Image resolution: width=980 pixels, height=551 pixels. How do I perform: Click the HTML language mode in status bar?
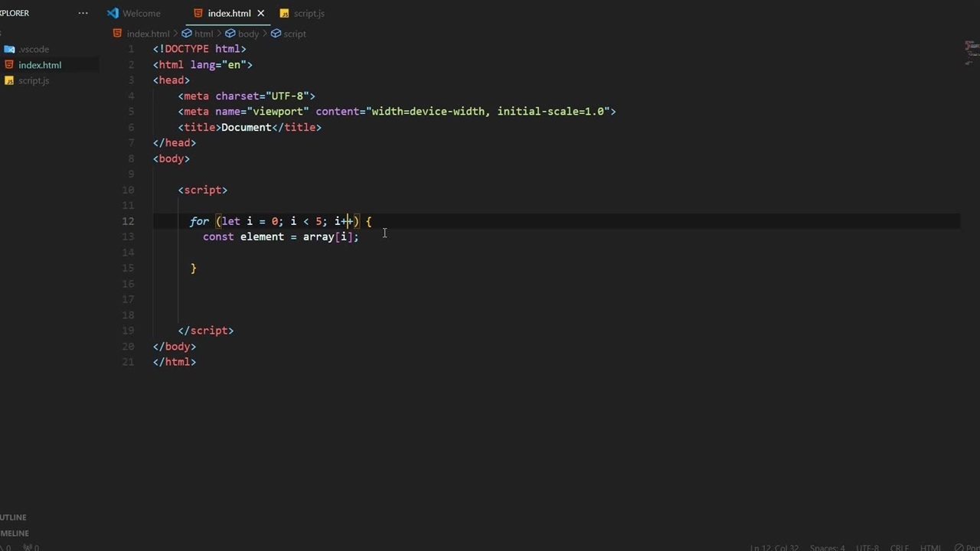(x=930, y=547)
